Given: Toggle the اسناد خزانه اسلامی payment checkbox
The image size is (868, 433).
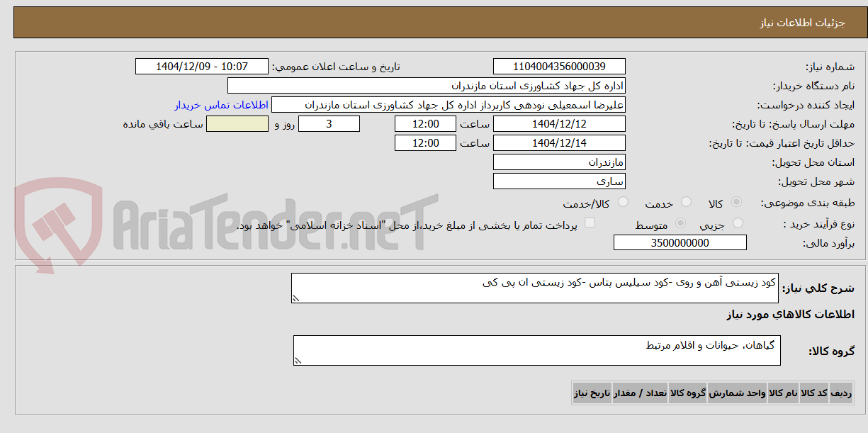Looking at the screenshot, I should click(x=590, y=223).
